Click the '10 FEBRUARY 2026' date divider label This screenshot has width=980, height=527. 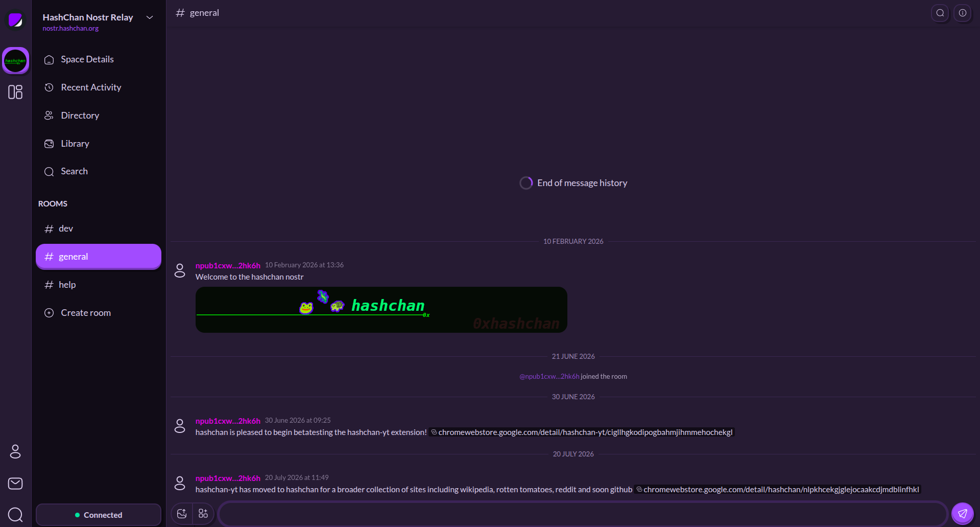point(573,241)
